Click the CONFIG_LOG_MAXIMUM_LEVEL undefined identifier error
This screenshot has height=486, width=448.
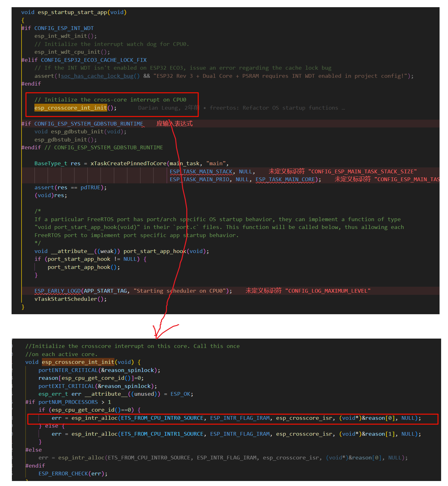coord(308,291)
